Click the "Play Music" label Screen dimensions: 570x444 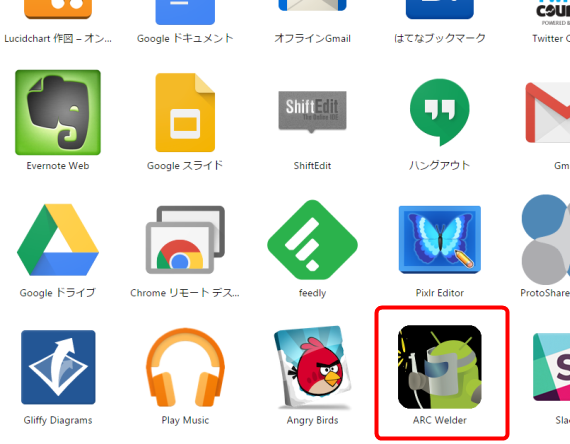tap(185, 420)
